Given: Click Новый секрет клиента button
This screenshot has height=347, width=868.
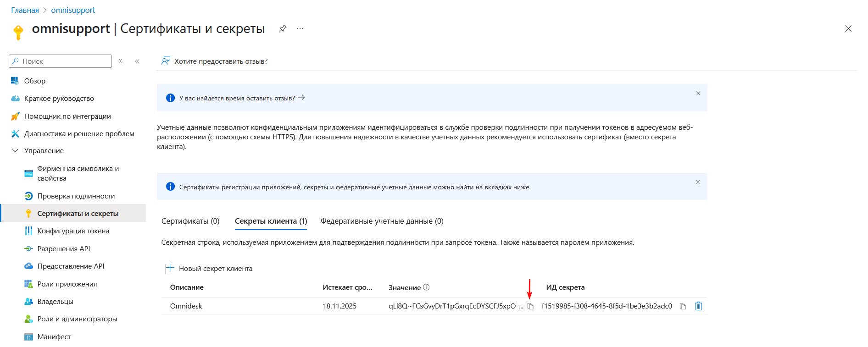Looking at the screenshot, I should 209,269.
